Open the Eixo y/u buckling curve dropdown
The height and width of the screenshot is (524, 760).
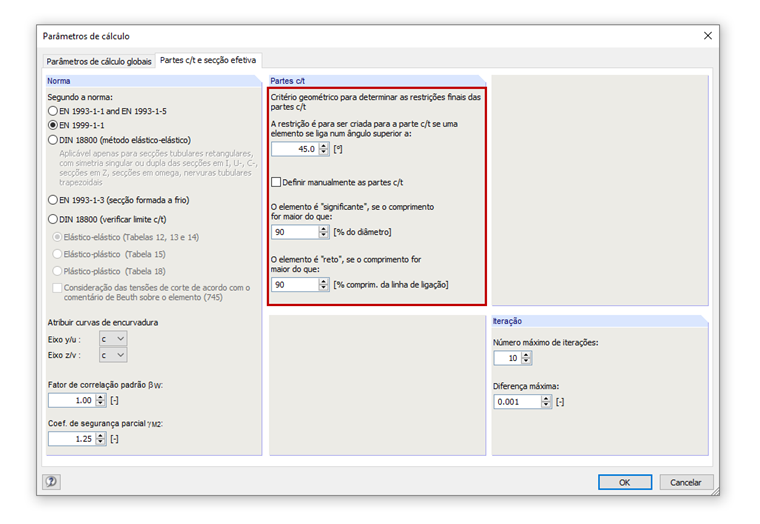click(113, 339)
